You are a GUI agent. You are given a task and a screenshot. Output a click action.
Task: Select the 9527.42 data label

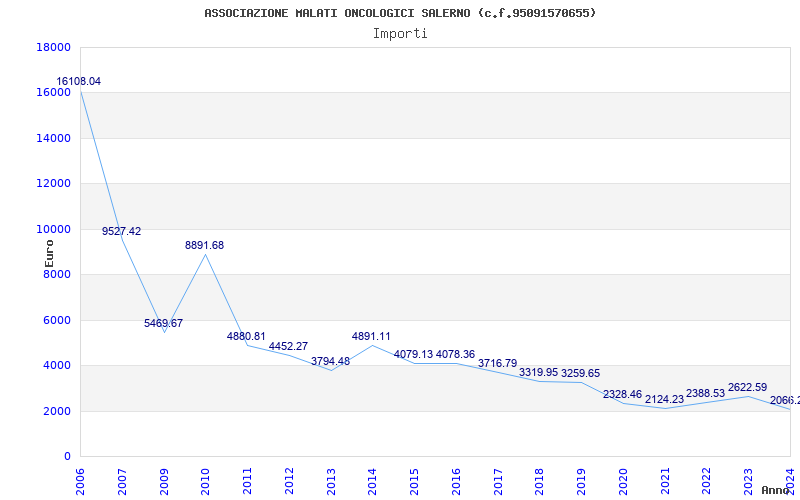tap(121, 231)
